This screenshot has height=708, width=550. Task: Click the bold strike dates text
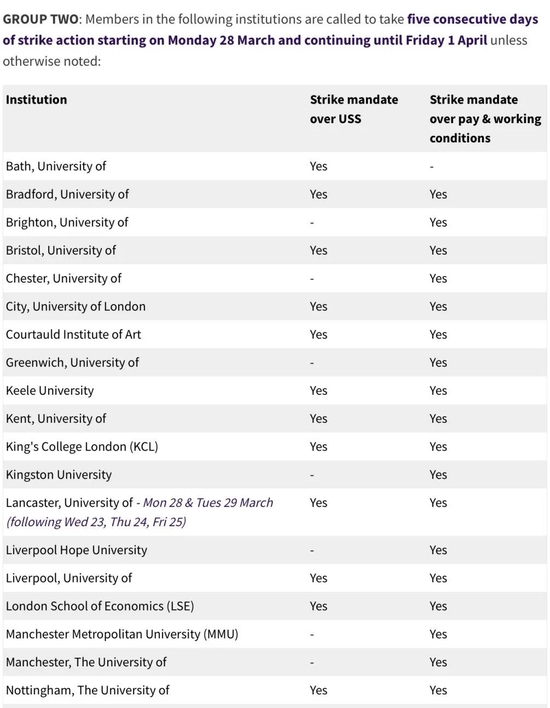pos(270,30)
